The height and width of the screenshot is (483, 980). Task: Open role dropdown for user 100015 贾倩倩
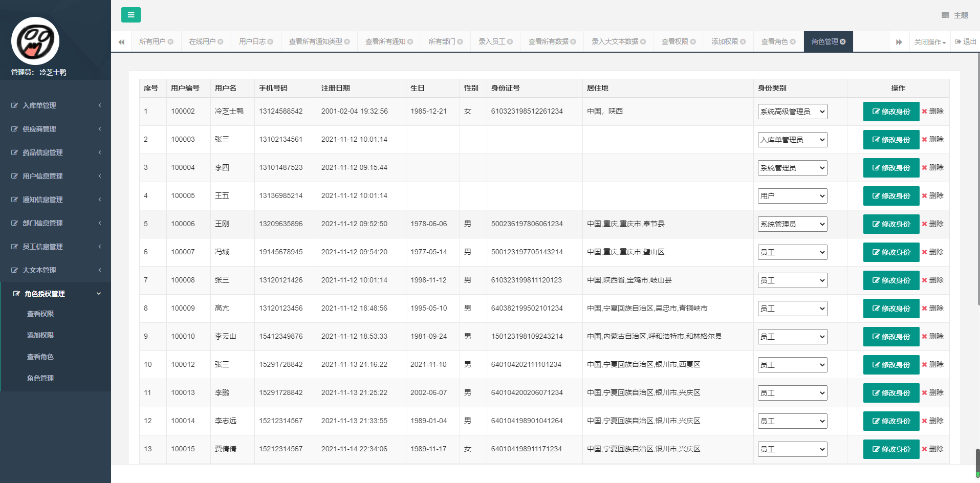[792, 449]
